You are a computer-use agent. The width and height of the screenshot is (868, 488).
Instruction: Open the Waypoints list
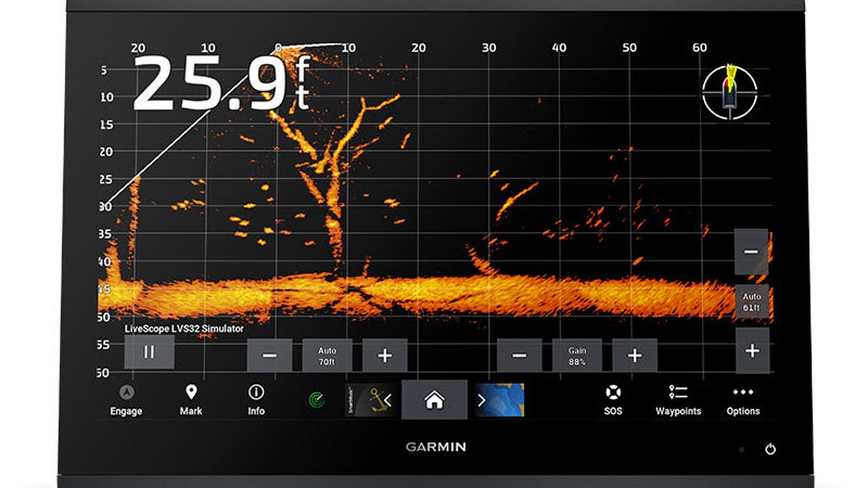pos(678,401)
